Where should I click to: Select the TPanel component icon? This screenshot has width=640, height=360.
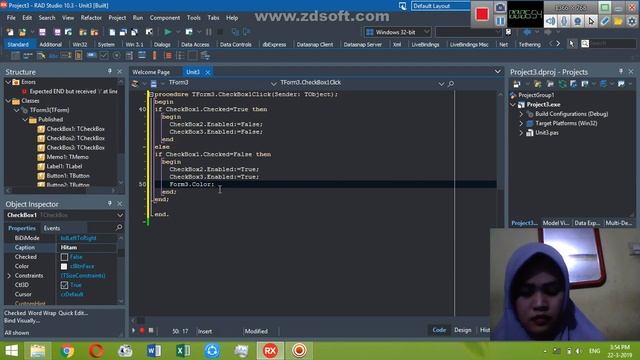(x=192, y=56)
